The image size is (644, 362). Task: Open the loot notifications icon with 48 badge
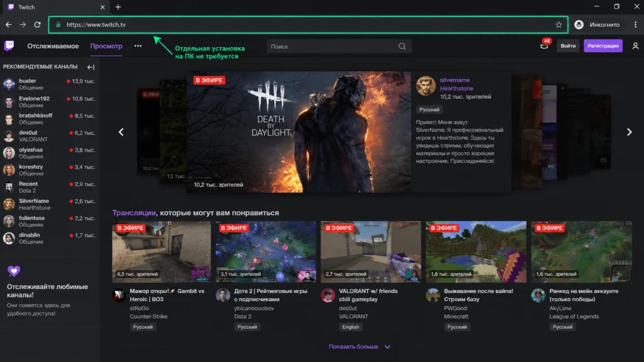pos(544,45)
